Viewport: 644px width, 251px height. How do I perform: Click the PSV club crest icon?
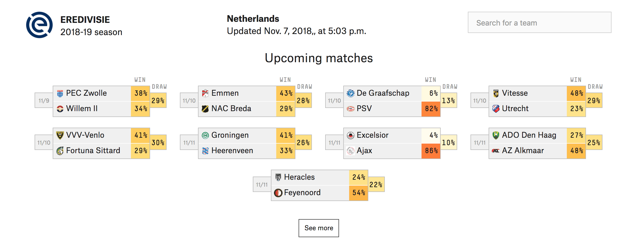pyautogui.click(x=350, y=109)
